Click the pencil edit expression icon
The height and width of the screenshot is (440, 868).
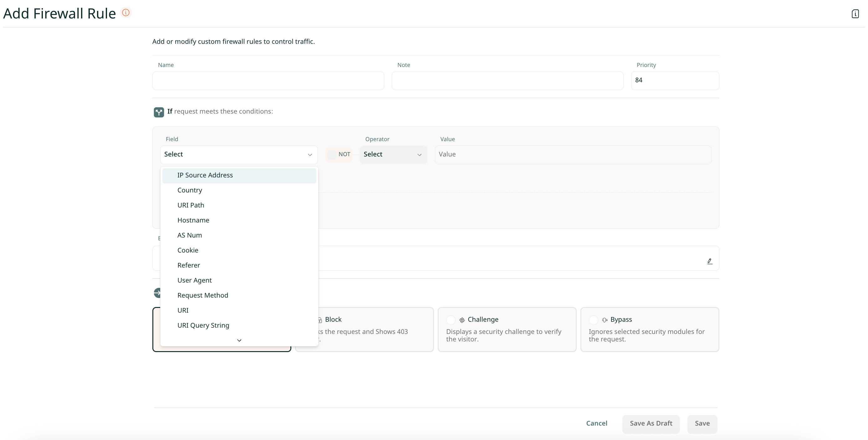pos(709,261)
